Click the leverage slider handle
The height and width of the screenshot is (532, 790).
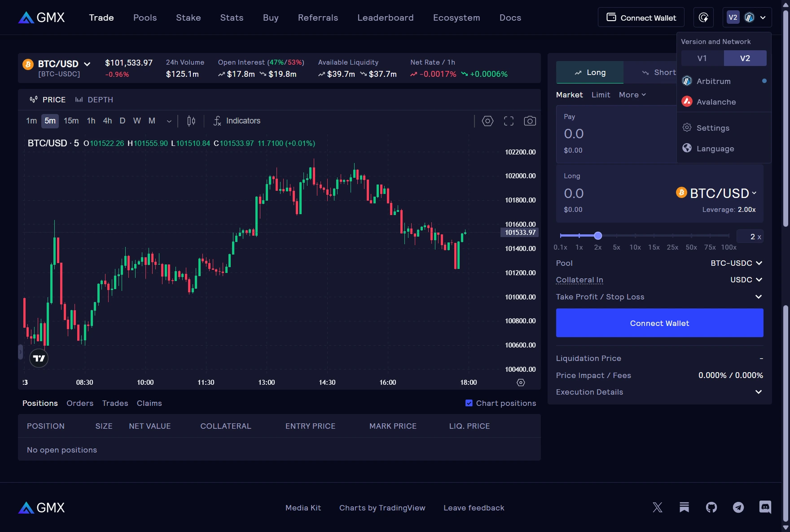[x=598, y=236]
